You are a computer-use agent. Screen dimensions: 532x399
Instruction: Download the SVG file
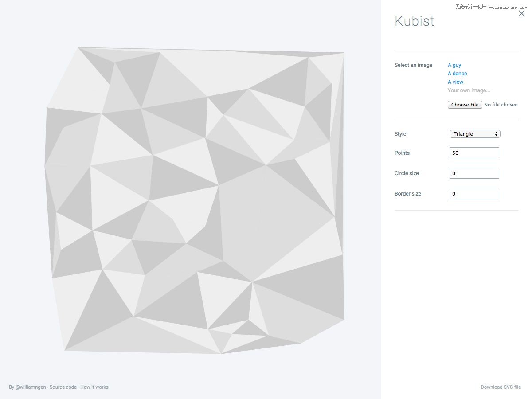[x=501, y=387]
